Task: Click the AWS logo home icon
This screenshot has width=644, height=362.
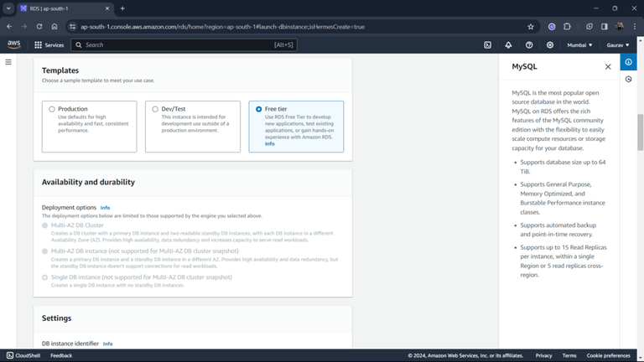Action: point(14,44)
